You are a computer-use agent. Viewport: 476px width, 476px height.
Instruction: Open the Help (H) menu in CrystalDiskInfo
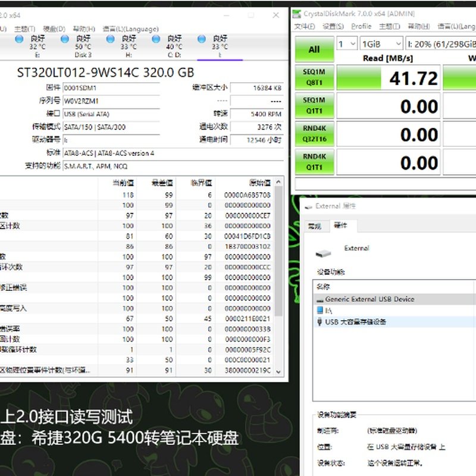pyautogui.click(x=84, y=29)
